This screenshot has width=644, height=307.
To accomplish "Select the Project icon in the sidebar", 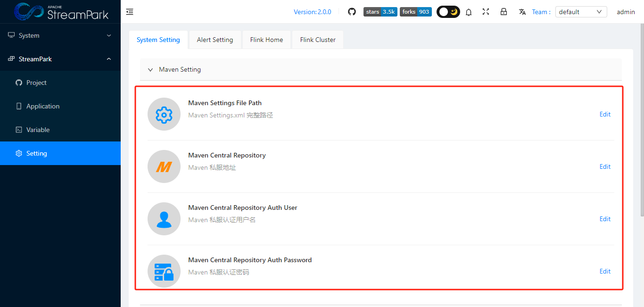I will pos(18,83).
